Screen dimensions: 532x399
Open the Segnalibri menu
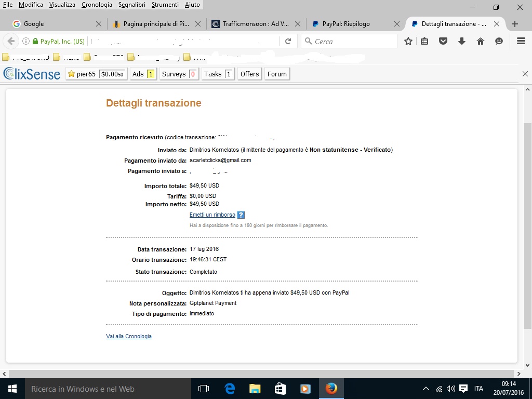coord(132,4)
